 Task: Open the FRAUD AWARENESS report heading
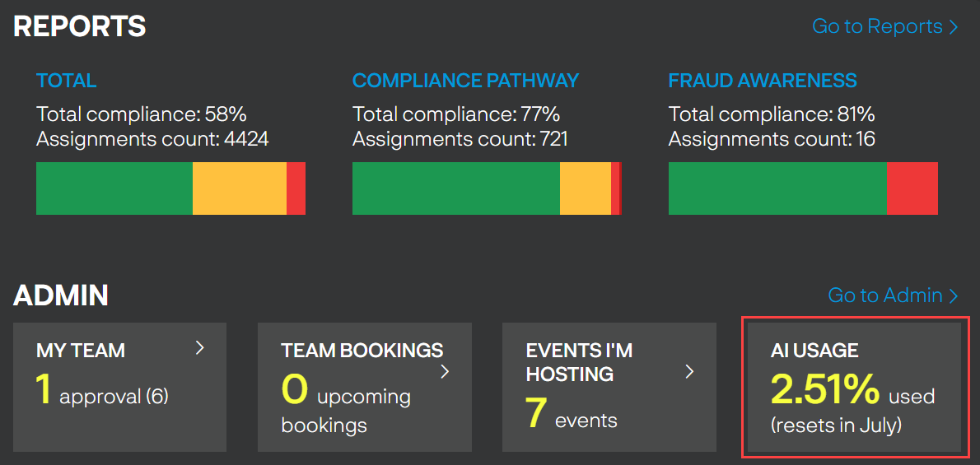(763, 81)
